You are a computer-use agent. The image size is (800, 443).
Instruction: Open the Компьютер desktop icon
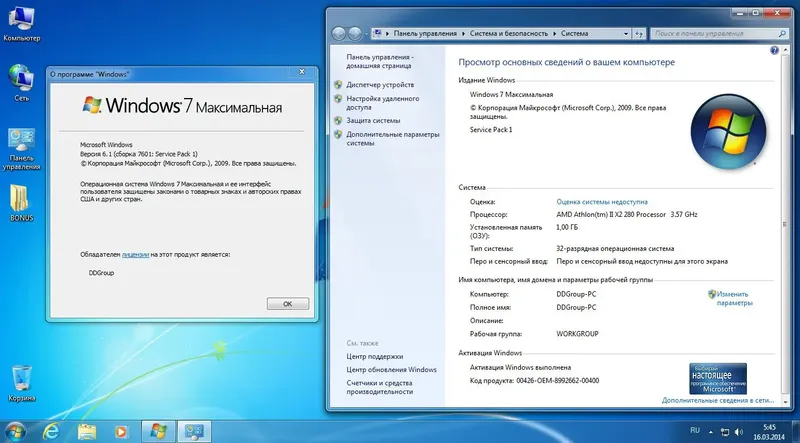pyautogui.click(x=21, y=26)
